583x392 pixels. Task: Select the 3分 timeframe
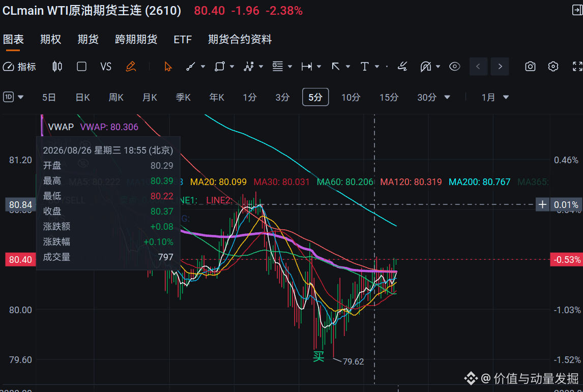pyautogui.click(x=282, y=97)
